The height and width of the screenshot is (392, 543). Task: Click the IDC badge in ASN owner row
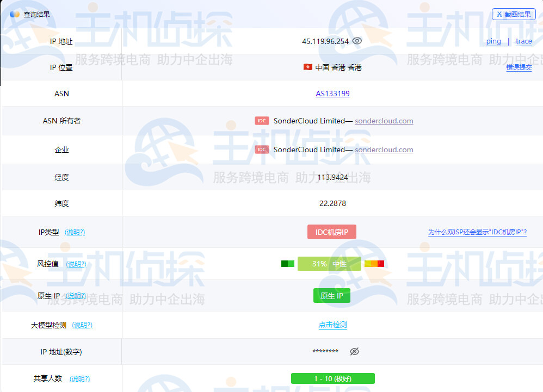click(262, 121)
